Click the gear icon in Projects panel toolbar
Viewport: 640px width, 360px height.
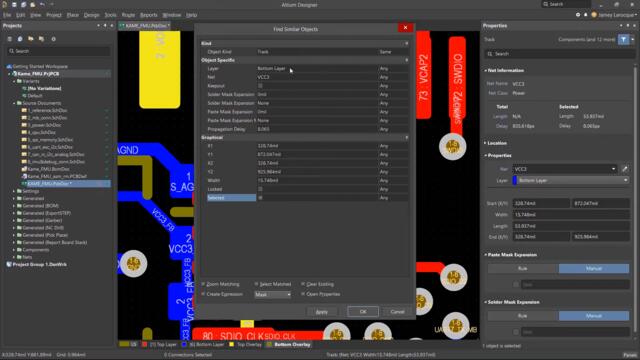click(53, 39)
